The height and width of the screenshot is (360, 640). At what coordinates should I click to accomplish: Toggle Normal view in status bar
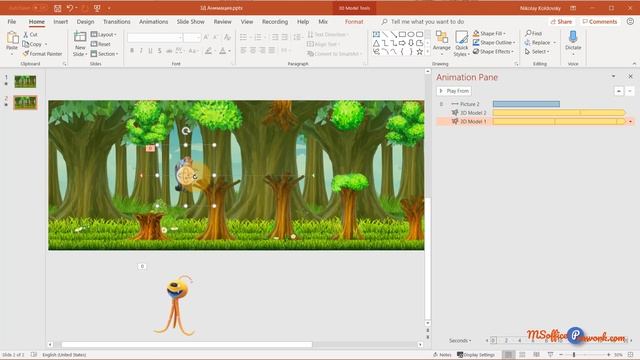[x=508, y=355]
